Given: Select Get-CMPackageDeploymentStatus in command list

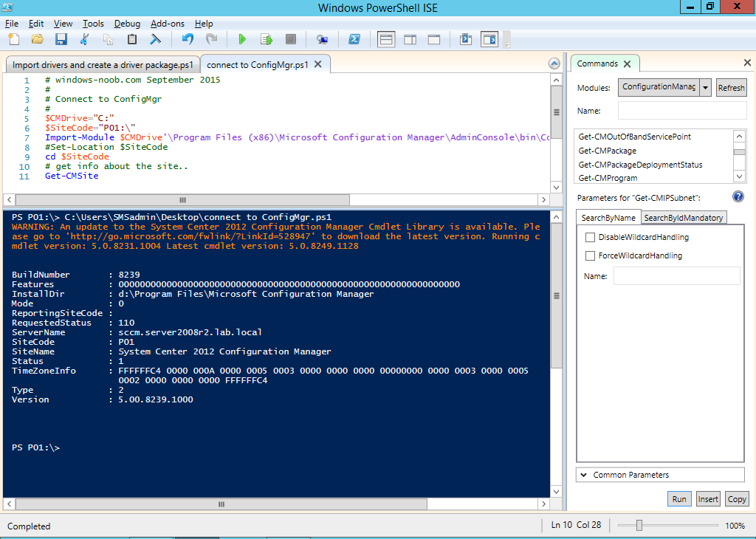Looking at the screenshot, I should tap(640, 165).
